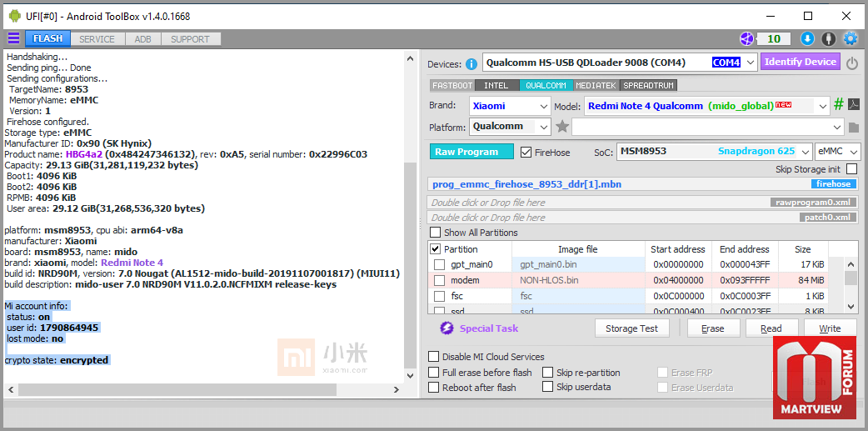Check Skip re-partition option
This screenshot has height=431, width=868.
[547, 373]
